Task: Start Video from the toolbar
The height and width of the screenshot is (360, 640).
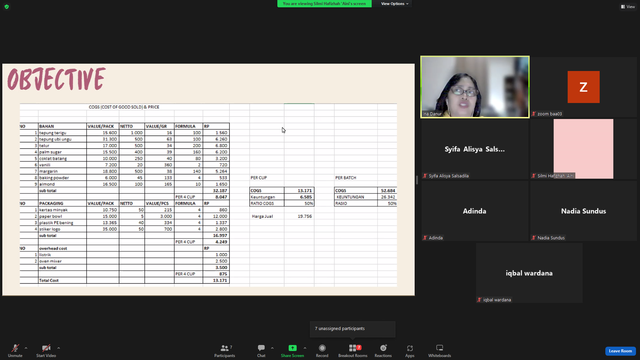Action: coord(46,351)
